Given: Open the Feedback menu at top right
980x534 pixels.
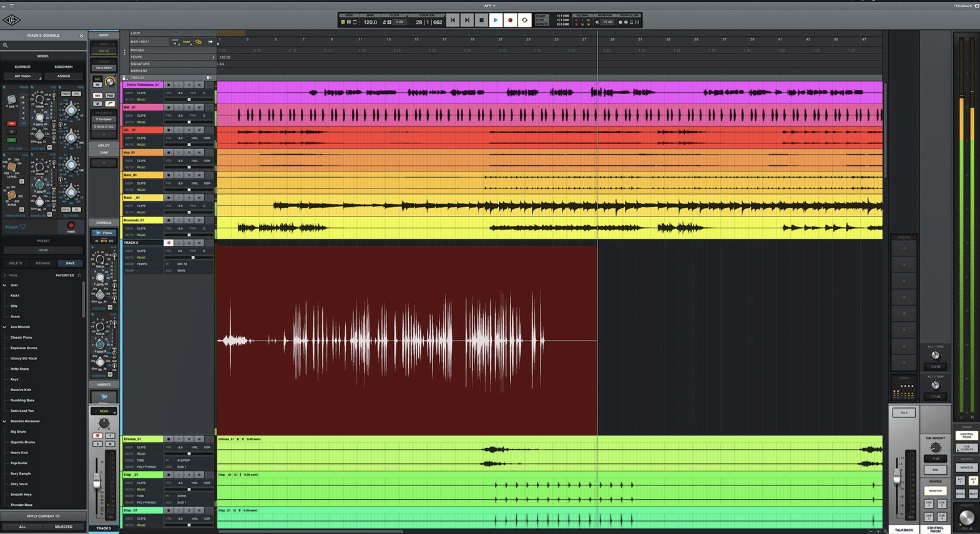Looking at the screenshot, I should [966, 6].
